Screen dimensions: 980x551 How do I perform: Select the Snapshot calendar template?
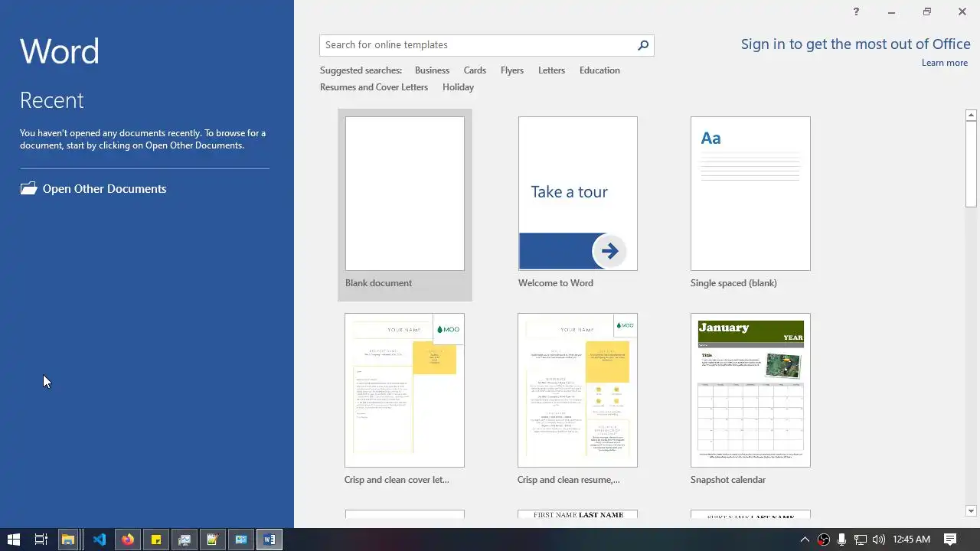[750, 401]
